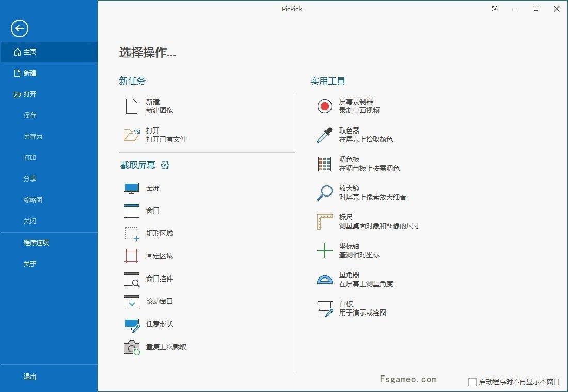568x392 pixels.
Task: Click the 全屏 label text
Action: (x=153, y=188)
